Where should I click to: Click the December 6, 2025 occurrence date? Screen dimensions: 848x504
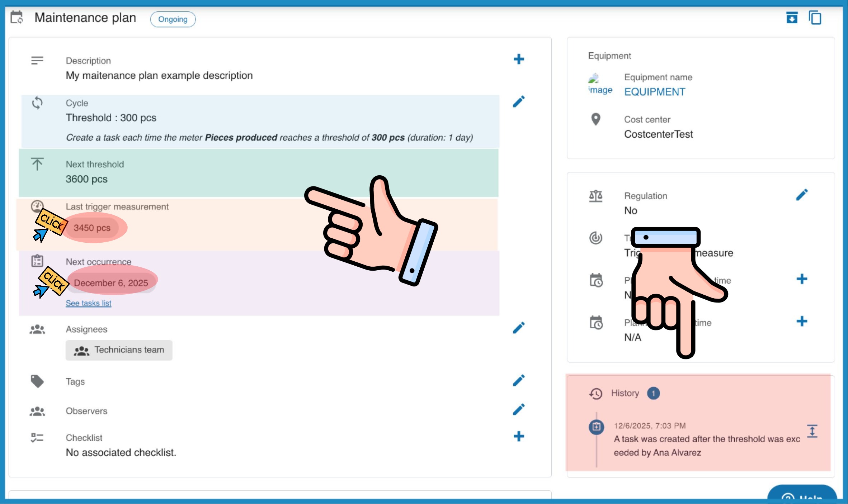pos(111,283)
